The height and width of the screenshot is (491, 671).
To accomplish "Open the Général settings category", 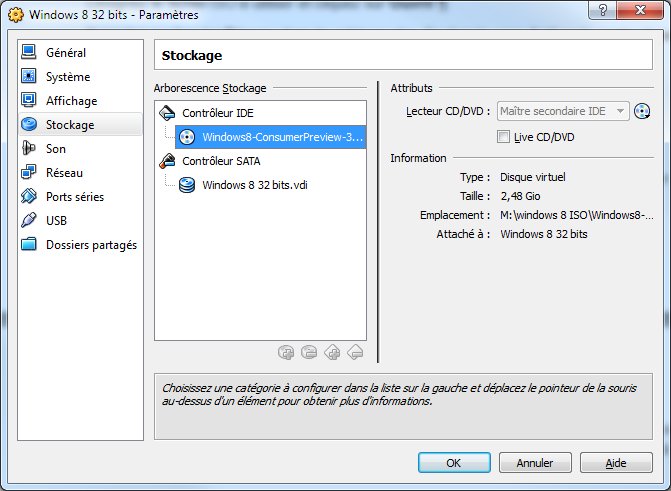I will pos(80,53).
